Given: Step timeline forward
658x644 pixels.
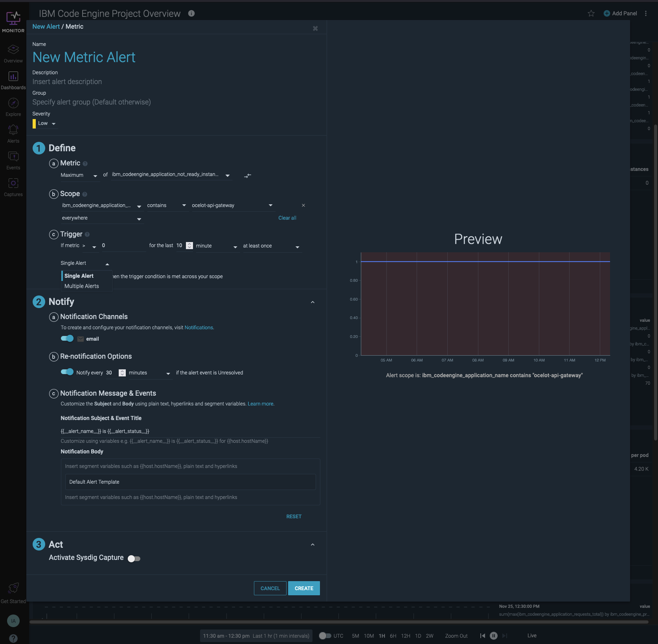Looking at the screenshot, I should [x=505, y=636].
